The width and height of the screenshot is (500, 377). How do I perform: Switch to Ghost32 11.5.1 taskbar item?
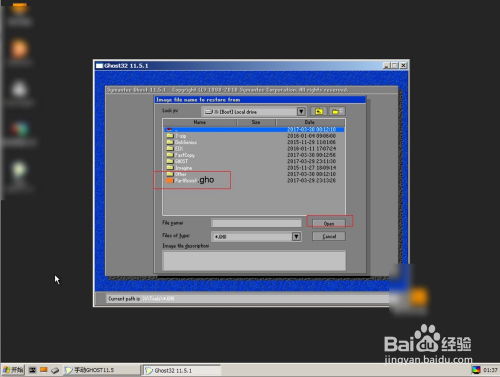click(182, 370)
